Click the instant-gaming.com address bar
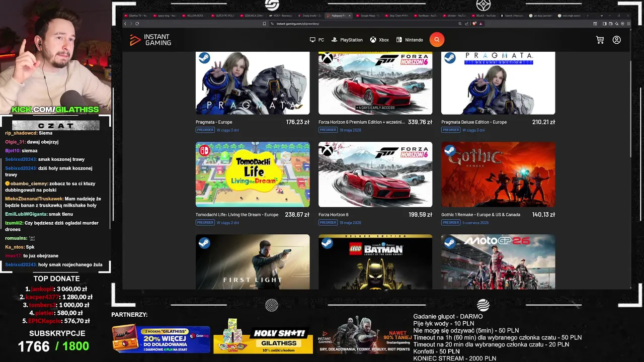 coord(362,24)
